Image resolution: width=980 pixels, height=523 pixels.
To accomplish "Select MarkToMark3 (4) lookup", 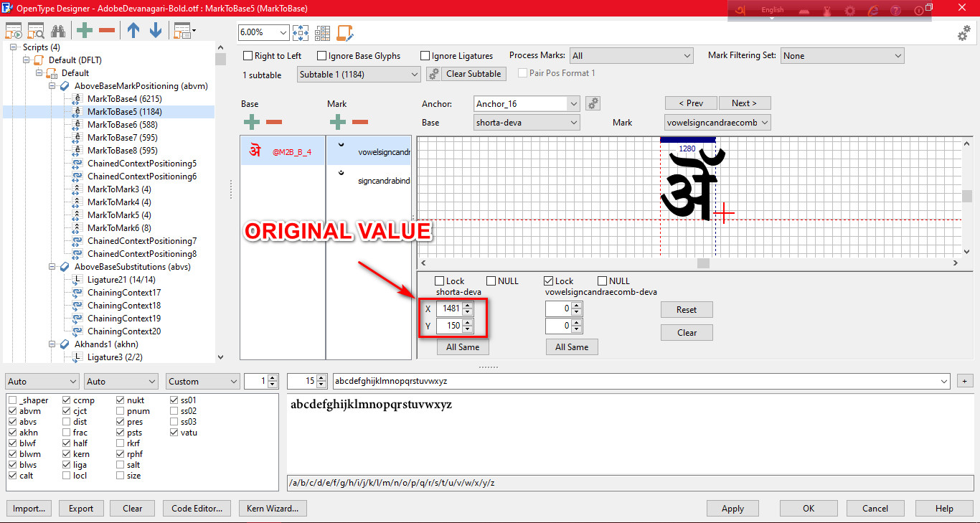I will coord(119,189).
